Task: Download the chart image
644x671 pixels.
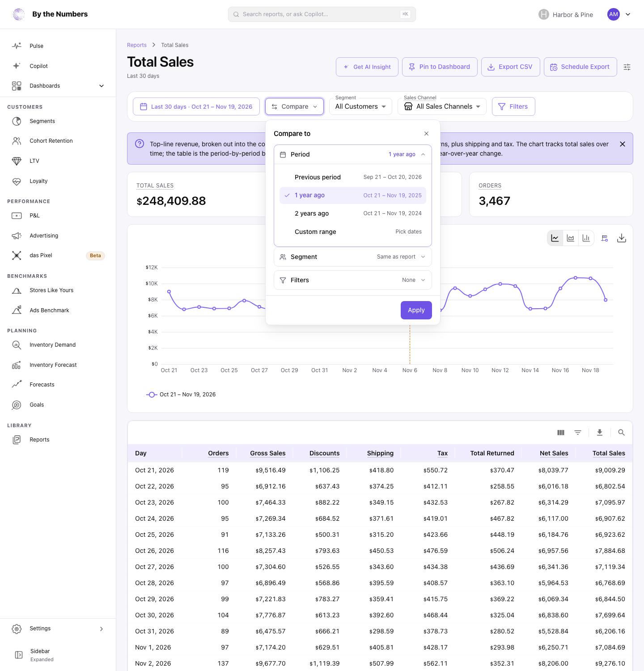Action: (622, 238)
